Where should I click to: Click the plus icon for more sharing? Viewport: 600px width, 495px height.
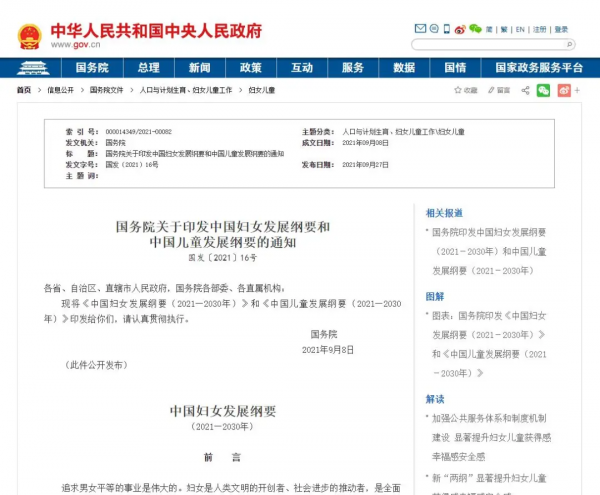click(x=577, y=90)
